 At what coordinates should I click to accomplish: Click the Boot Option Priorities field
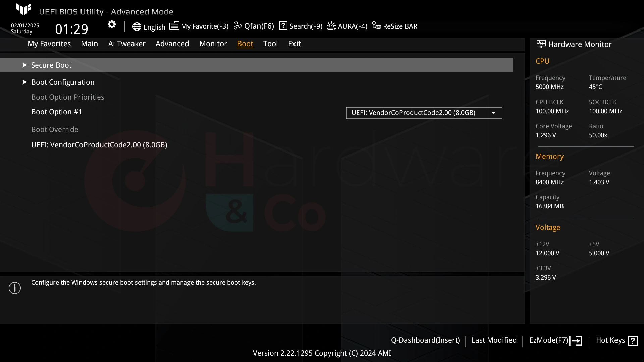tap(67, 97)
